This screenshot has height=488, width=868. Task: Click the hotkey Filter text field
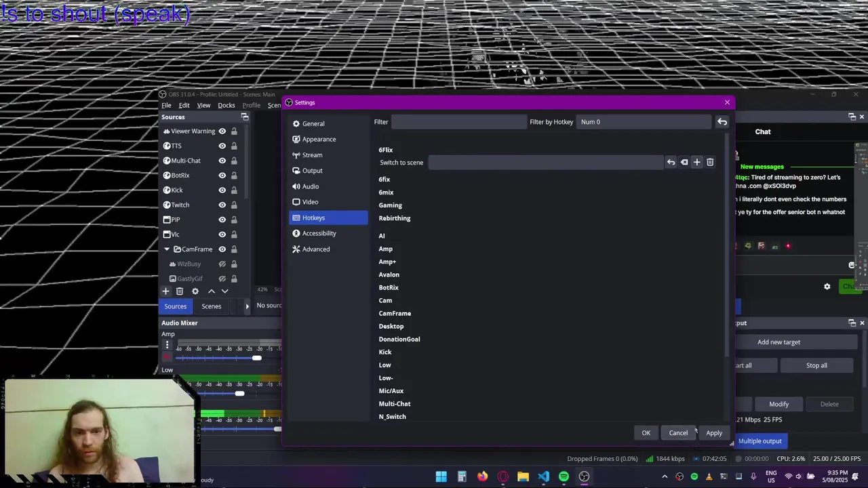coord(458,122)
